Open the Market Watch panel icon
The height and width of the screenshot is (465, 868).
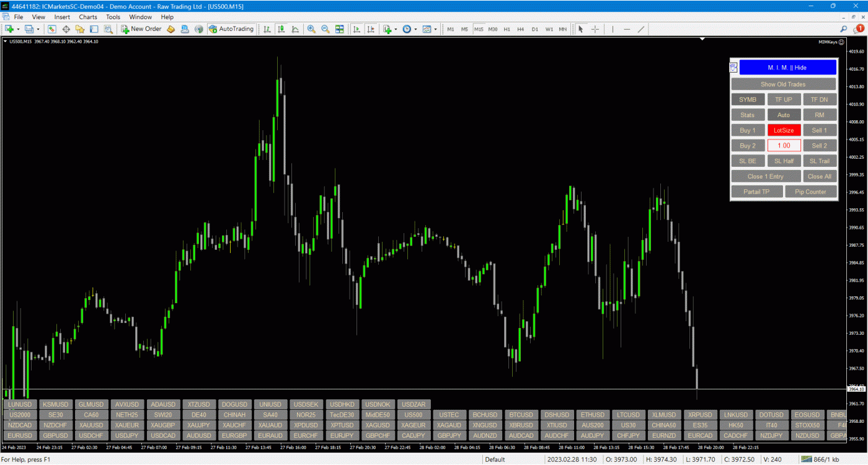[x=52, y=29]
